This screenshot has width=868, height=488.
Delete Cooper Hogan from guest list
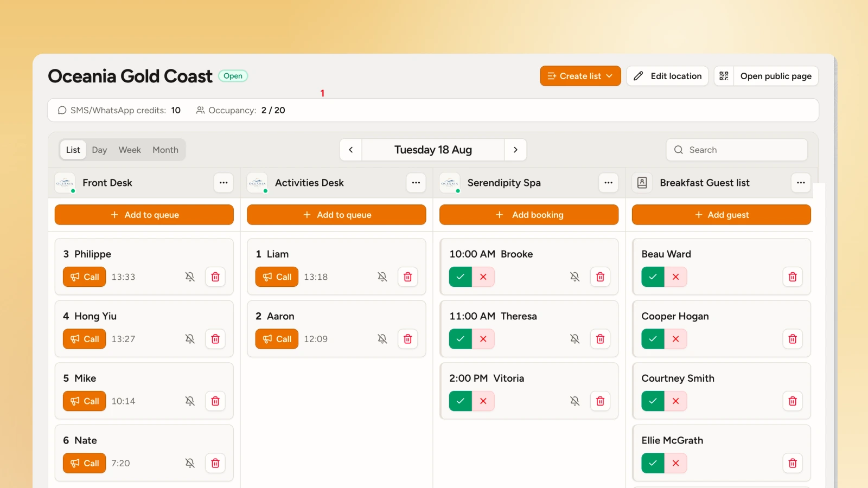coord(793,339)
